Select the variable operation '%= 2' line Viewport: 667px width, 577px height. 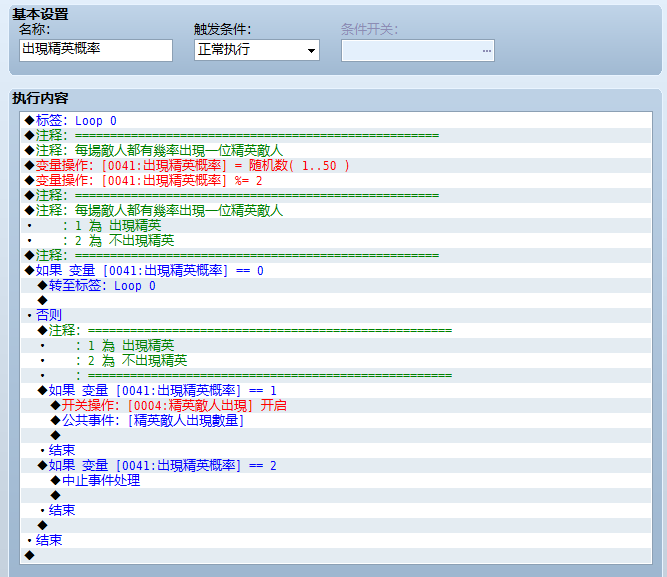(336, 181)
